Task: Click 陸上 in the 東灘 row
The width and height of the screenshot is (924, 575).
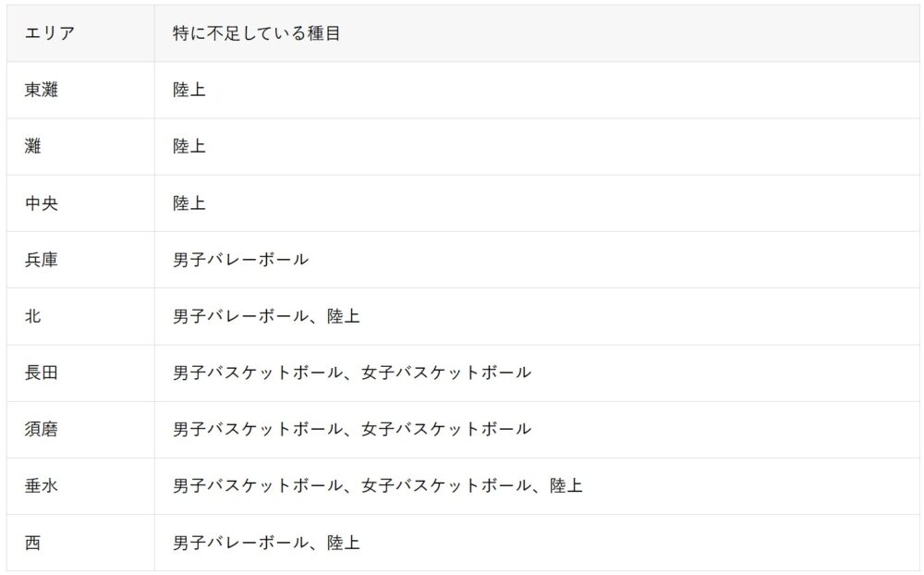Action: 189,90
